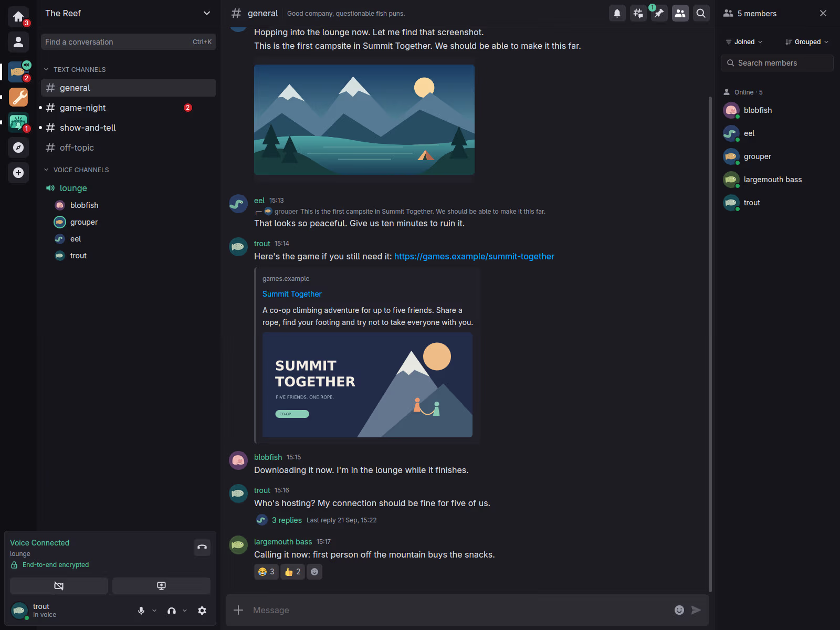View the 3 replies thread
This screenshot has height=630, width=840.
(287, 520)
